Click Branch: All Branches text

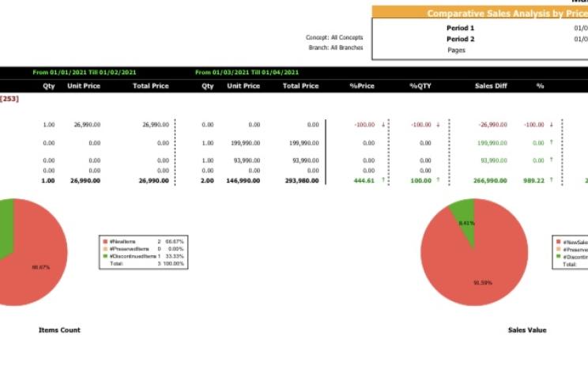[x=336, y=47]
